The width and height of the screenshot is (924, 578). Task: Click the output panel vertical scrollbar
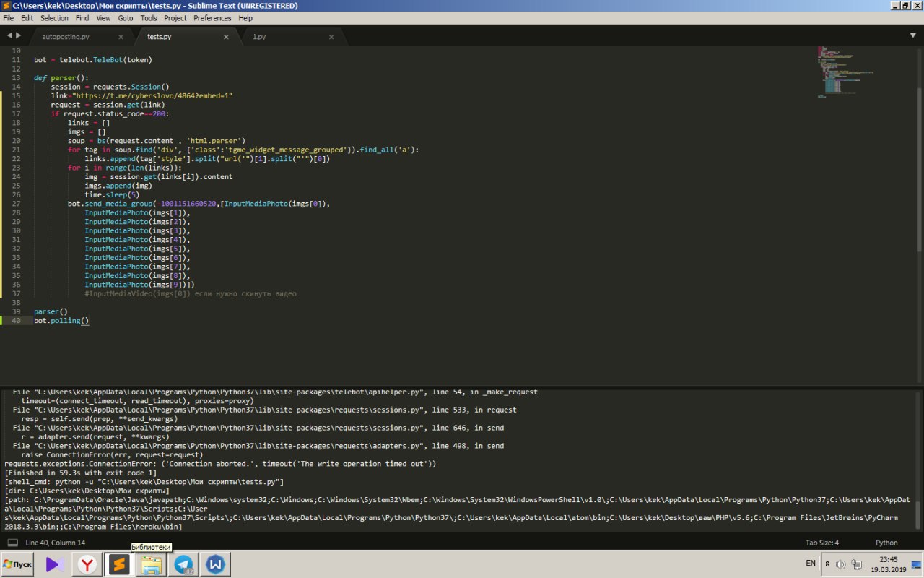click(919, 514)
